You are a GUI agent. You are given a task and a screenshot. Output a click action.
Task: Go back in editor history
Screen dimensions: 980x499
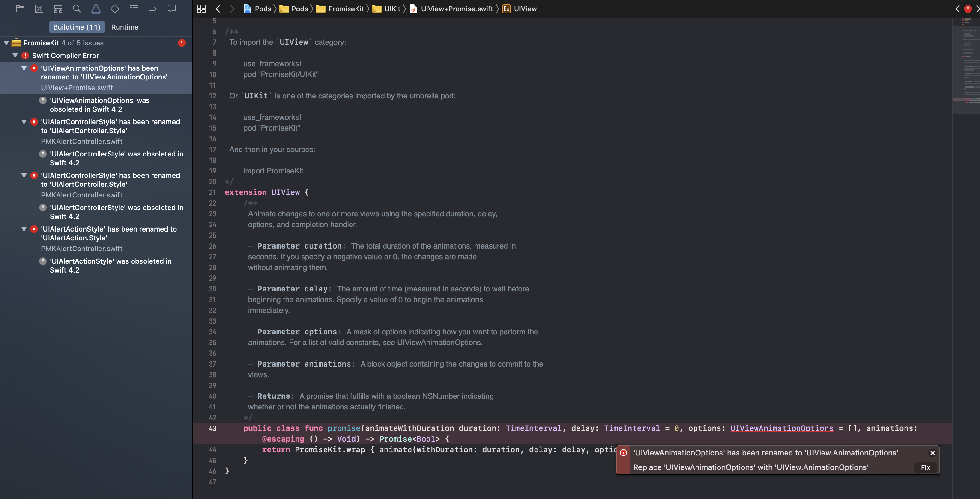click(x=218, y=9)
